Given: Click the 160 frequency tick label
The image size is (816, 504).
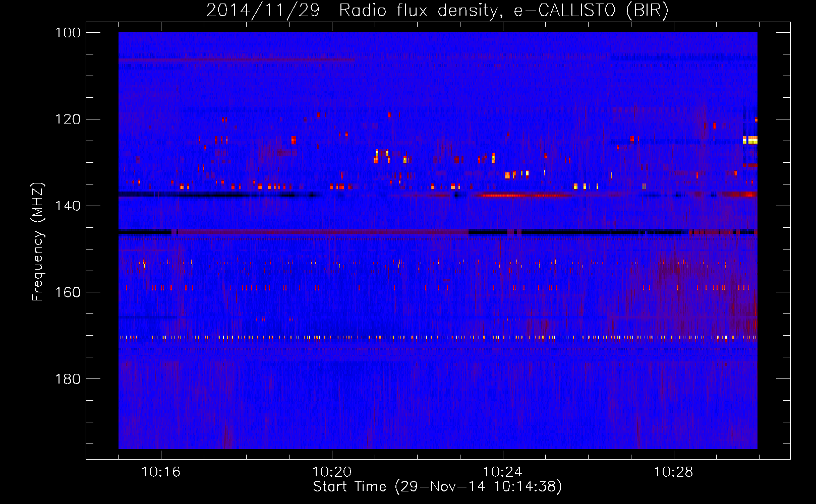Looking at the screenshot, I should [68, 292].
